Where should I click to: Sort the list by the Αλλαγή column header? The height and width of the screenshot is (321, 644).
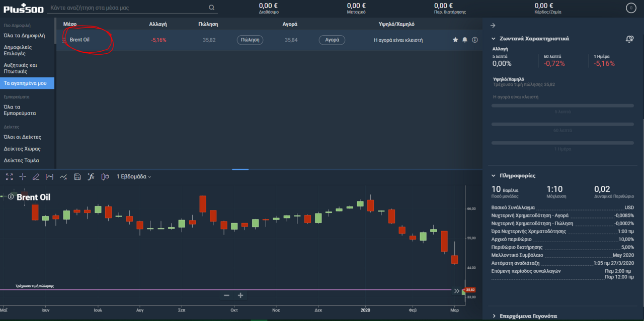[158, 24]
